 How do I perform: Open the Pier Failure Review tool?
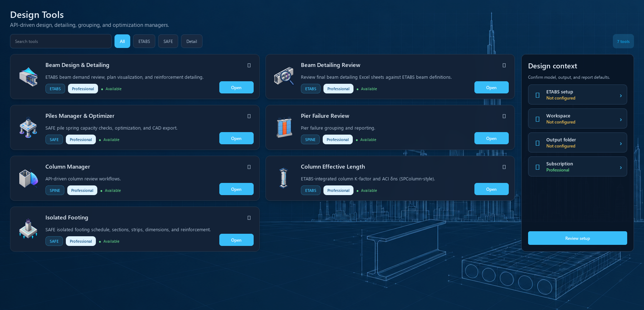(x=492, y=138)
